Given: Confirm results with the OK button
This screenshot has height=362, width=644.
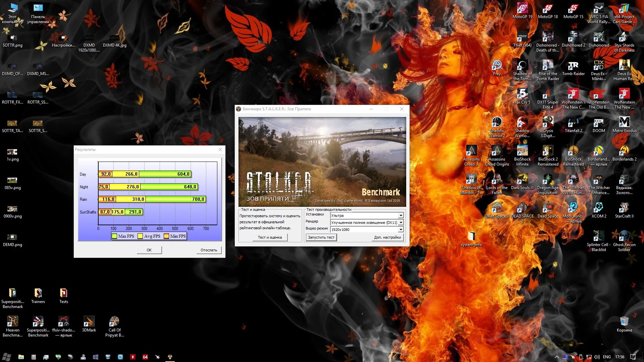Looking at the screenshot, I should 149,250.
